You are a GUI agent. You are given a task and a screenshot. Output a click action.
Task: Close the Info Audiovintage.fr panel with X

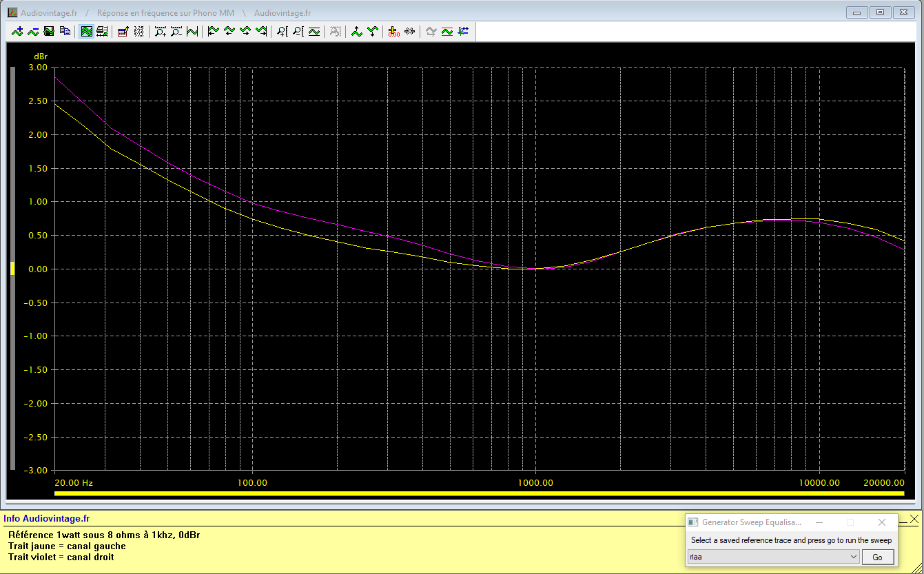(x=914, y=518)
